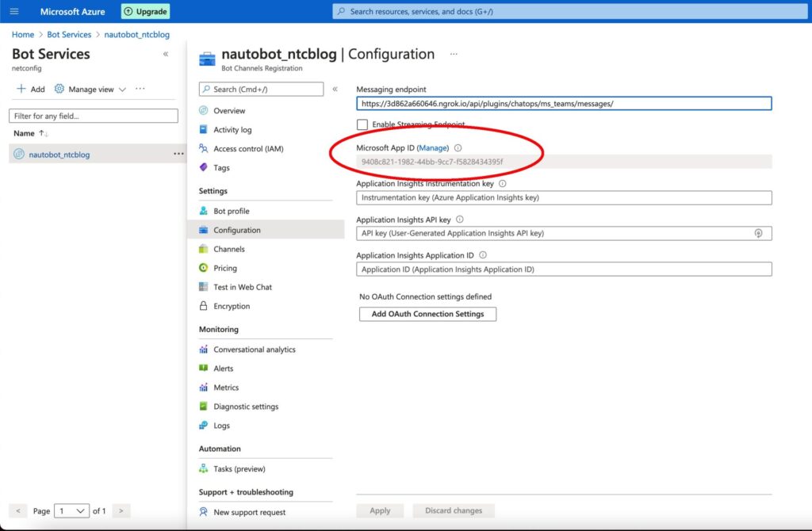Click info icon for Application Insights API key
The image size is (812, 531).
(x=459, y=220)
